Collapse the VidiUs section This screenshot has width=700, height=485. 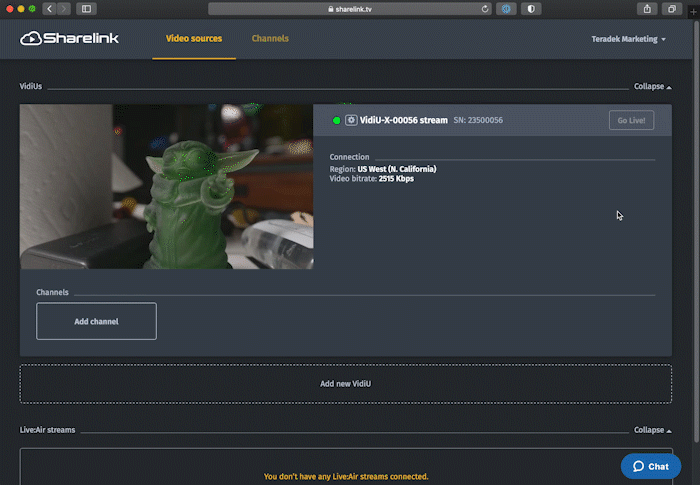pyautogui.click(x=653, y=87)
